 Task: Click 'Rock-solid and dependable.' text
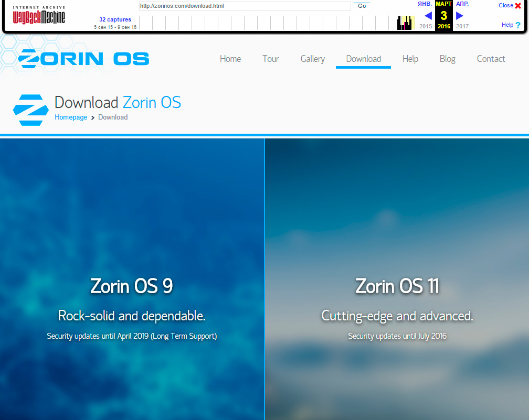[x=132, y=316]
